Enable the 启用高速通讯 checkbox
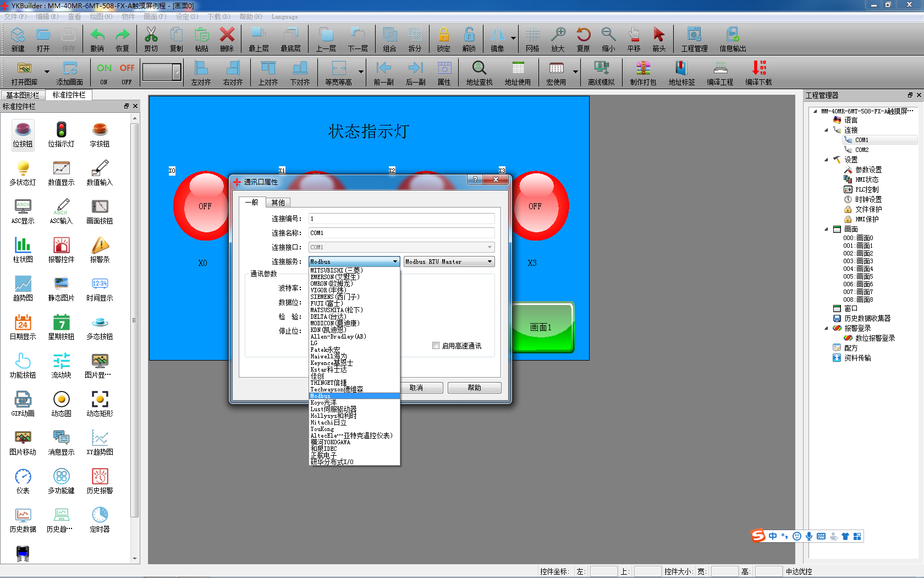 pos(436,346)
